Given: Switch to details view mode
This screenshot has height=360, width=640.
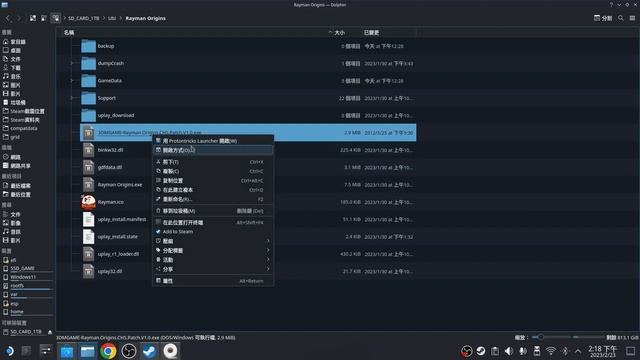Looking at the screenshot, I should [x=55, y=18].
